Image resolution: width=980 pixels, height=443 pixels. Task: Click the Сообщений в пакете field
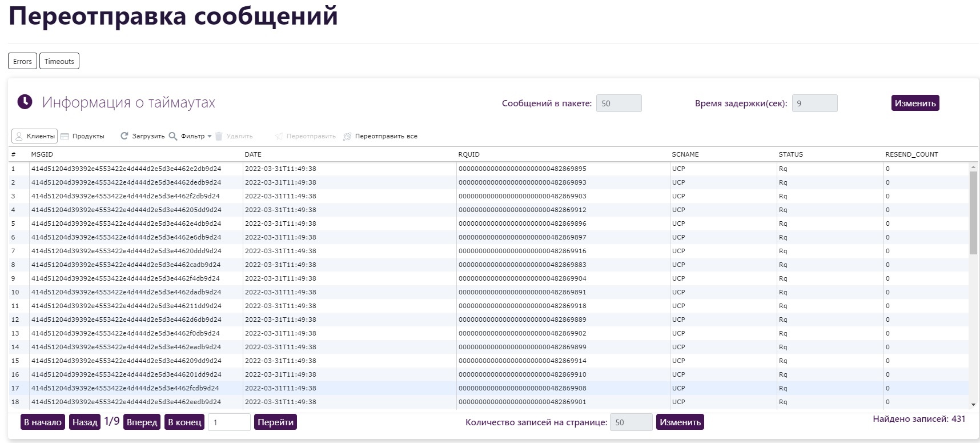coord(618,103)
